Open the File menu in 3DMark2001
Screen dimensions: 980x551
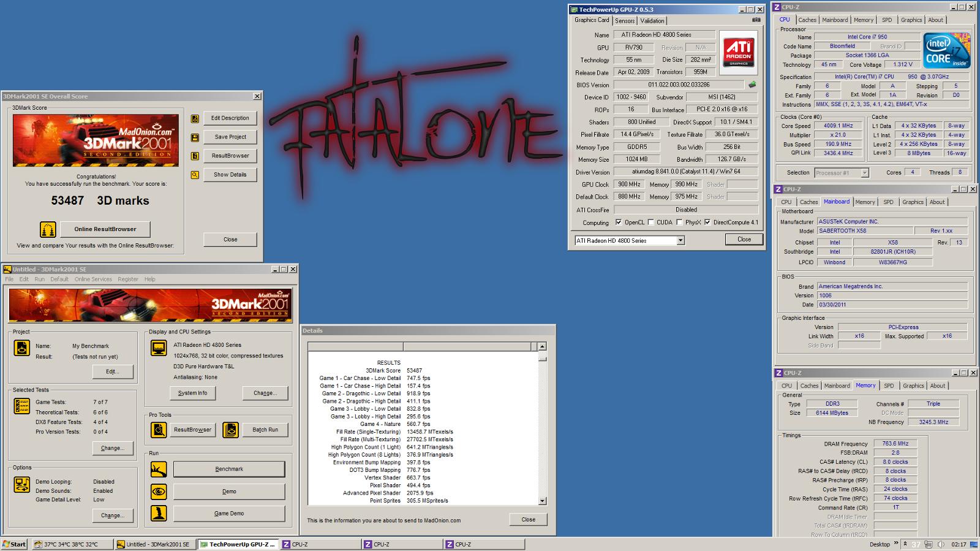tap(9, 279)
